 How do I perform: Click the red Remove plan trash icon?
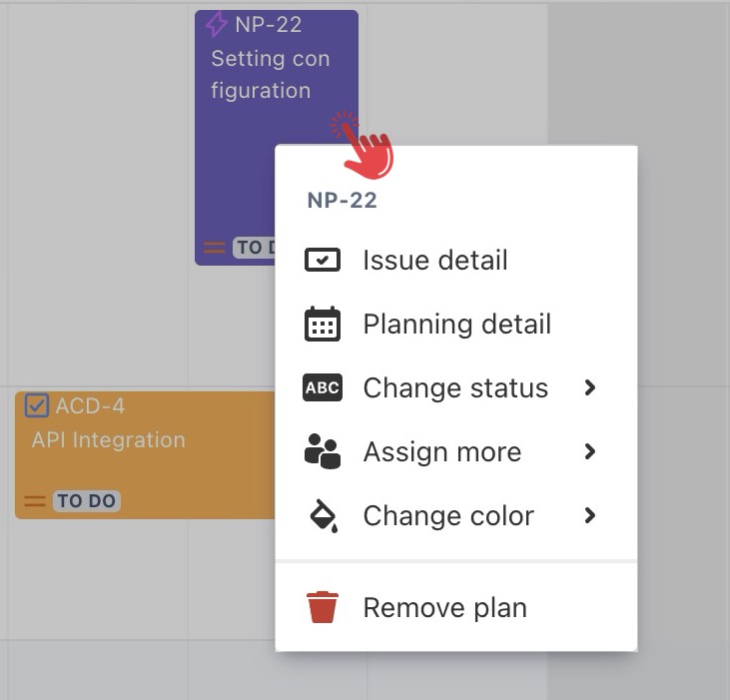(x=322, y=607)
